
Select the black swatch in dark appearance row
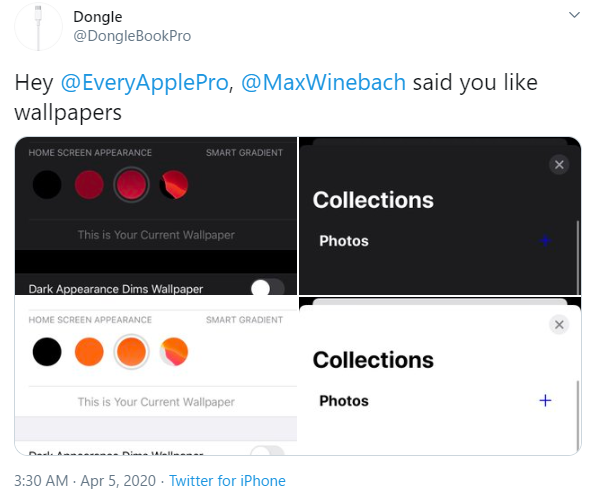[47, 185]
